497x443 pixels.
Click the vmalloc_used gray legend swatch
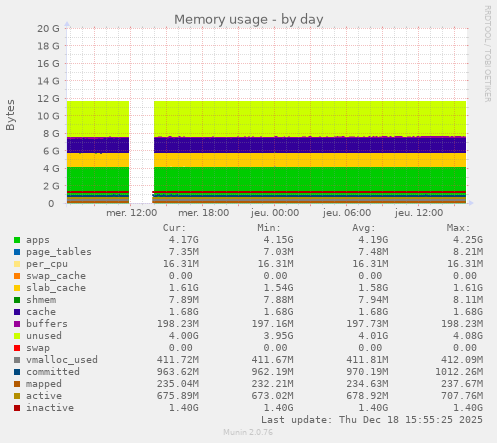click(x=17, y=360)
